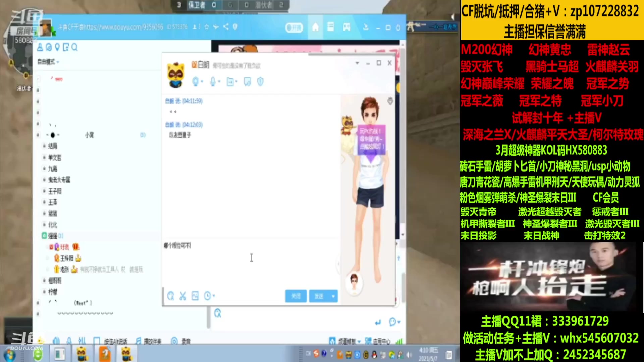Click the shield icon in the chat window toolbar
Screen dimensions: 644x362
(x=260, y=81)
